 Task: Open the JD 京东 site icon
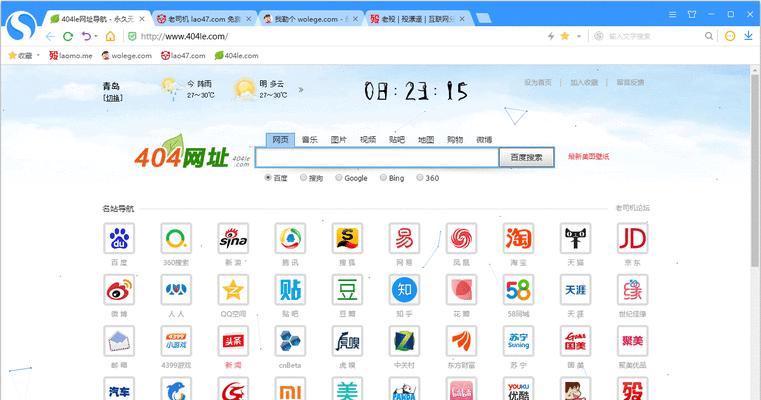click(x=632, y=238)
